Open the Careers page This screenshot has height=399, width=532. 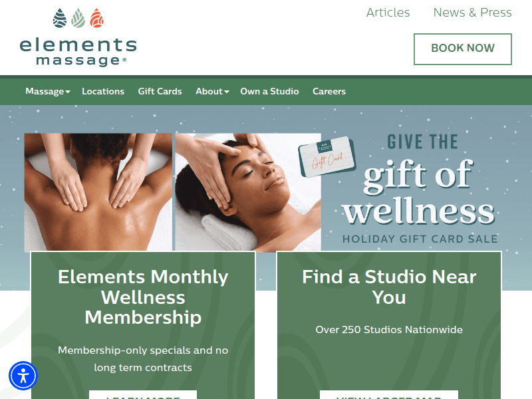pos(329,91)
